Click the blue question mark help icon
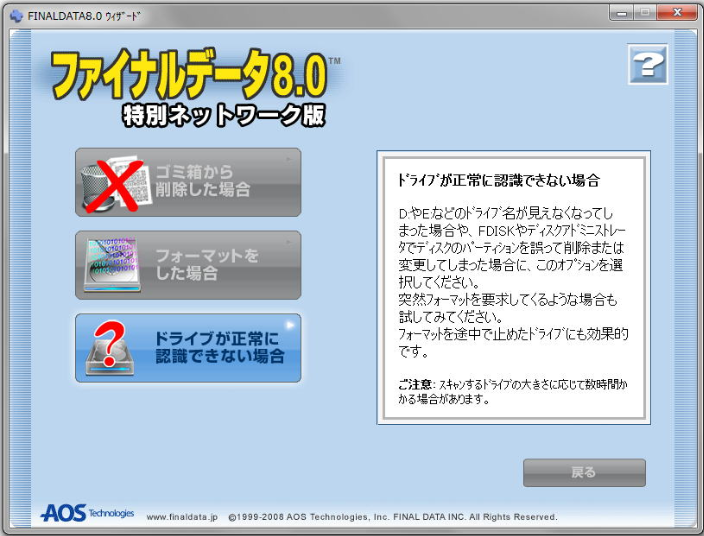Image resolution: width=704 pixels, height=536 pixels. [x=647, y=65]
